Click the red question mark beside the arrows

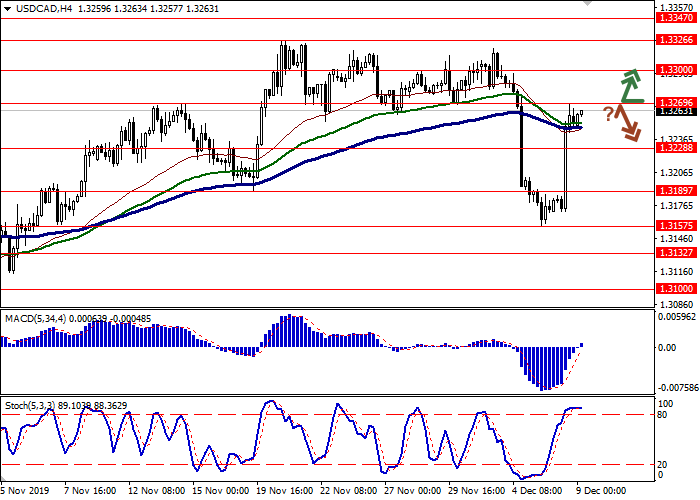[607, 113]
